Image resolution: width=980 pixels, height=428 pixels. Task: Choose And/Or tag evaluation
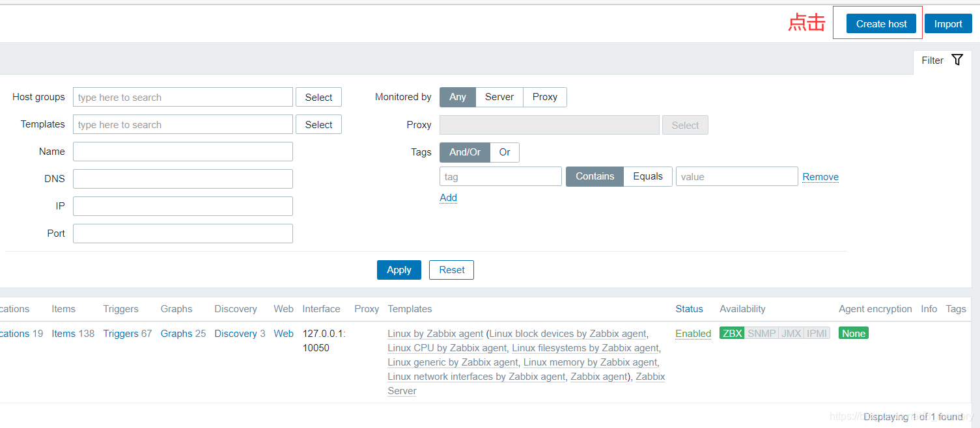coord(465,152)
